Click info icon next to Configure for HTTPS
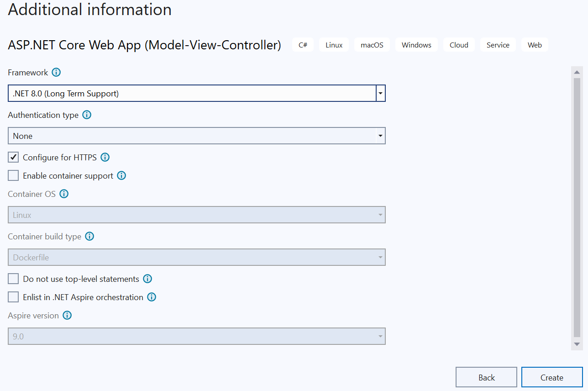 (105, 158)
